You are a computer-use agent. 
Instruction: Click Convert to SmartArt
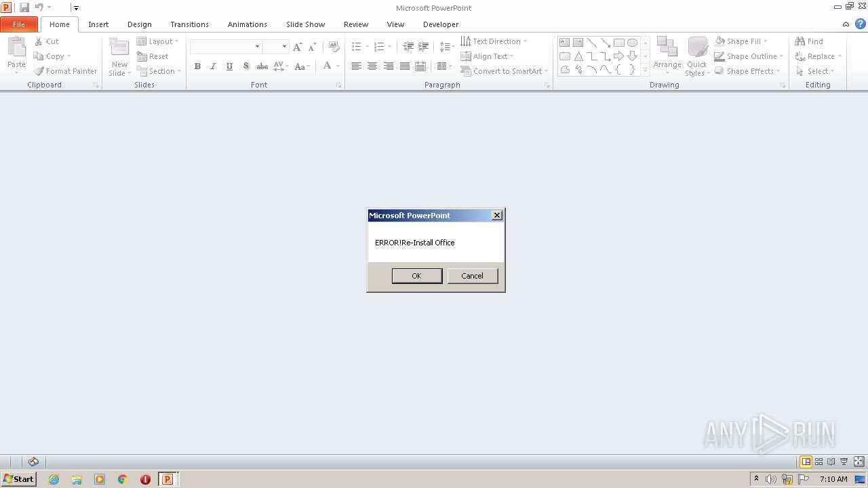(505, 71)
